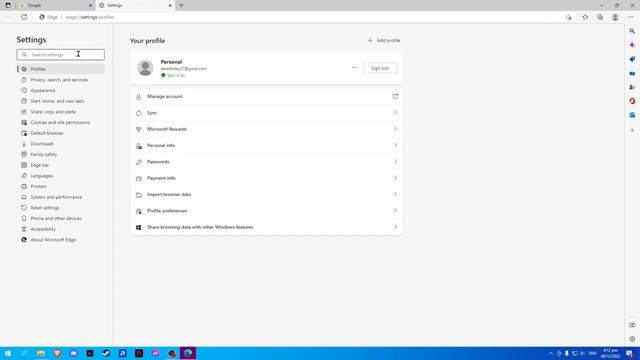Open the Shopping tag icon in sidebar

pyautogui.click(x=632, y=59)
